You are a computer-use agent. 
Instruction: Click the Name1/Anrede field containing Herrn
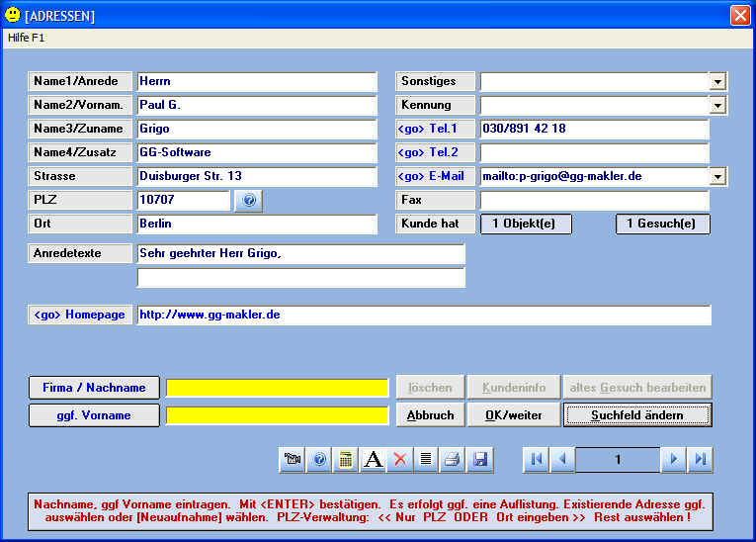257,81
